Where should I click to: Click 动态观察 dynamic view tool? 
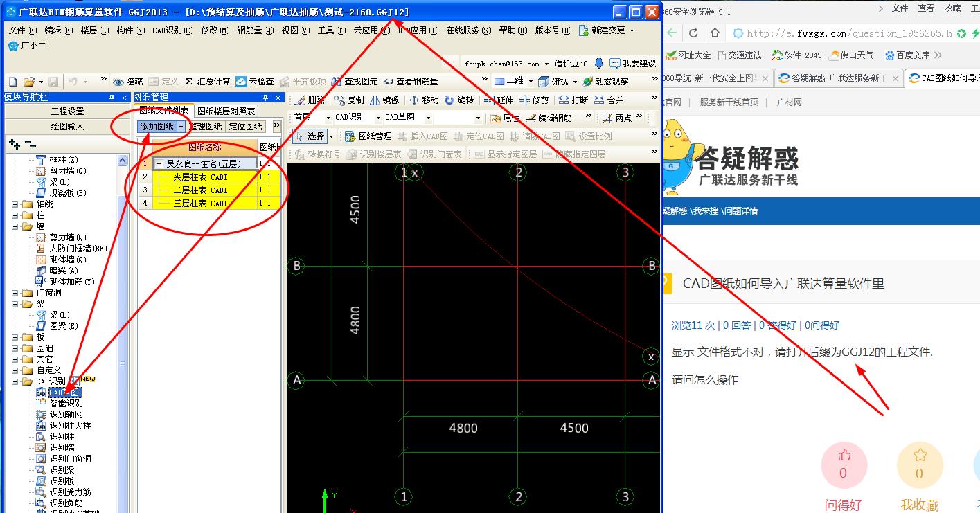point(605,81)
